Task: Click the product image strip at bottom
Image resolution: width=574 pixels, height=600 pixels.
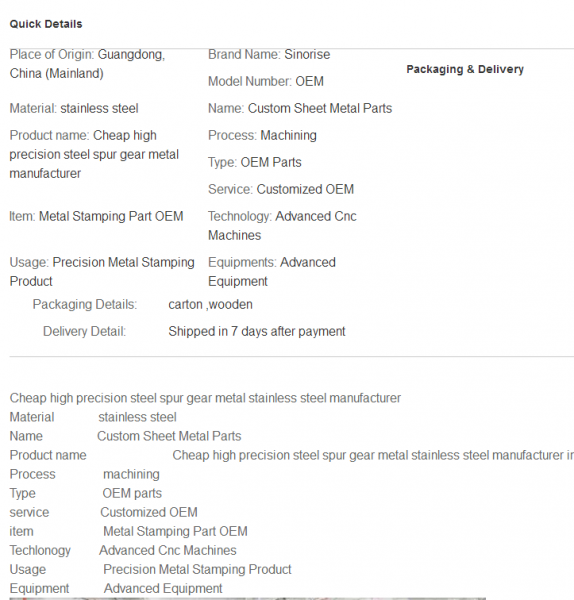Action: click(248, 598)
